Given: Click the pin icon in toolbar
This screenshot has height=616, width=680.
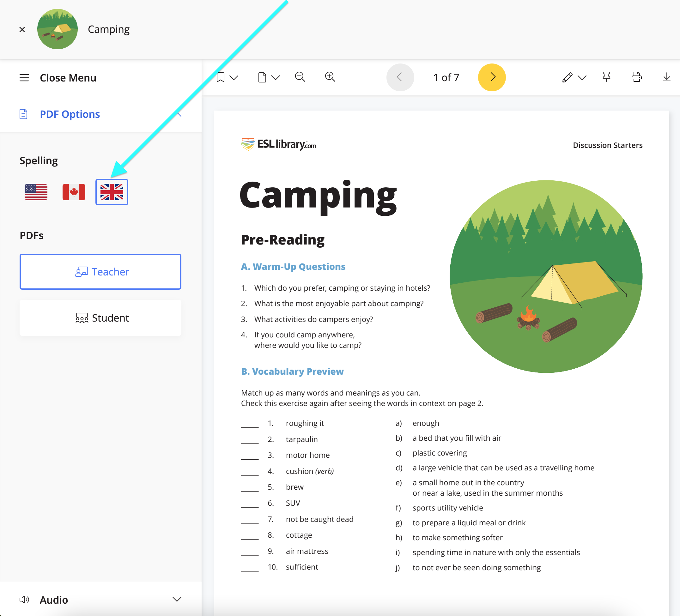Looking at the screenshot, I should click(x=606, y=77).
